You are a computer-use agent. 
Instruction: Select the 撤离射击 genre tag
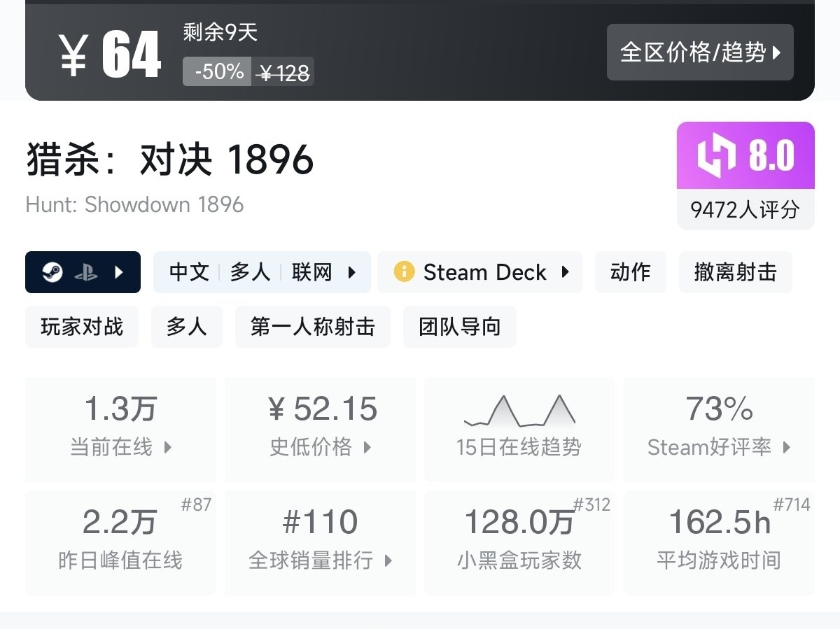[735, 272]
